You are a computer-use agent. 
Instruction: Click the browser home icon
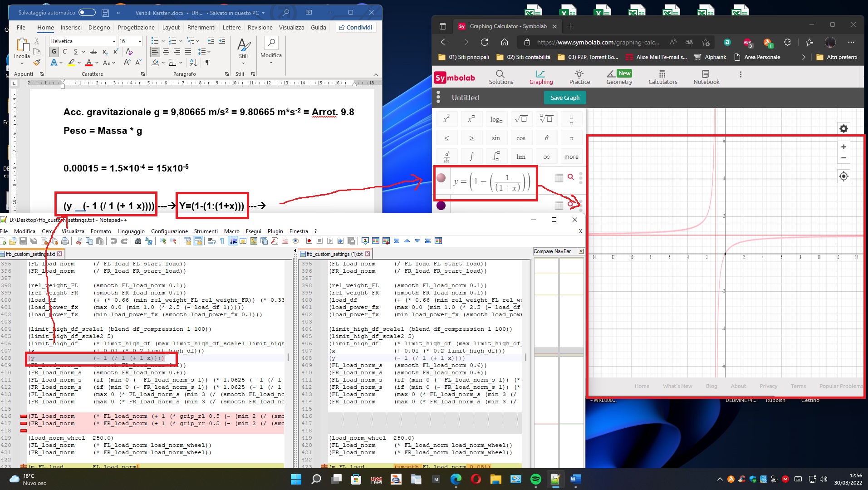(x=505, y=42)
